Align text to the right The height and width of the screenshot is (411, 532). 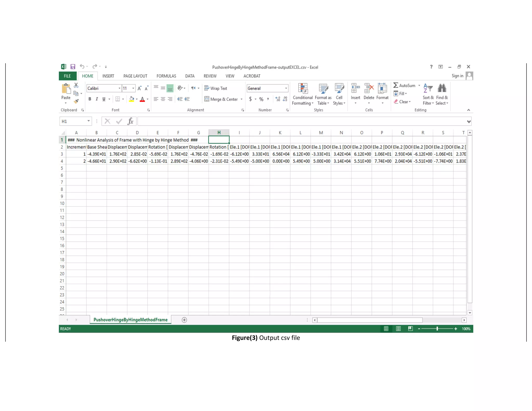pos(170,99)
